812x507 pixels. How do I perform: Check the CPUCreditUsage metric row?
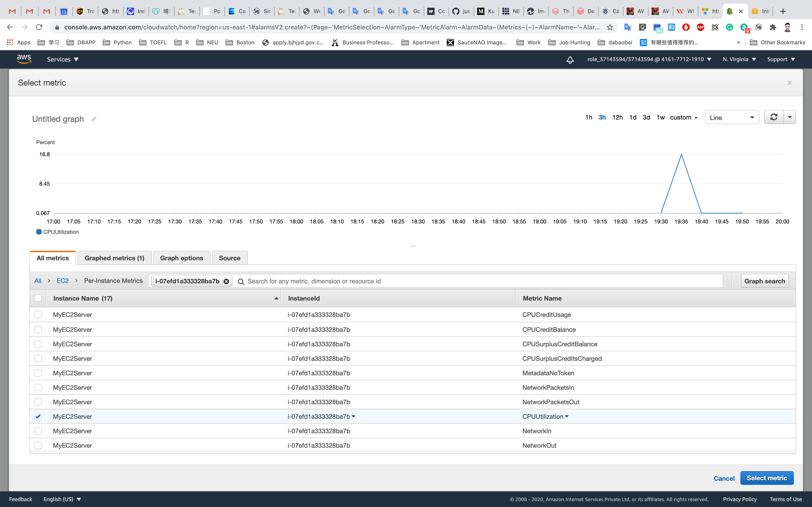(38, 315)
